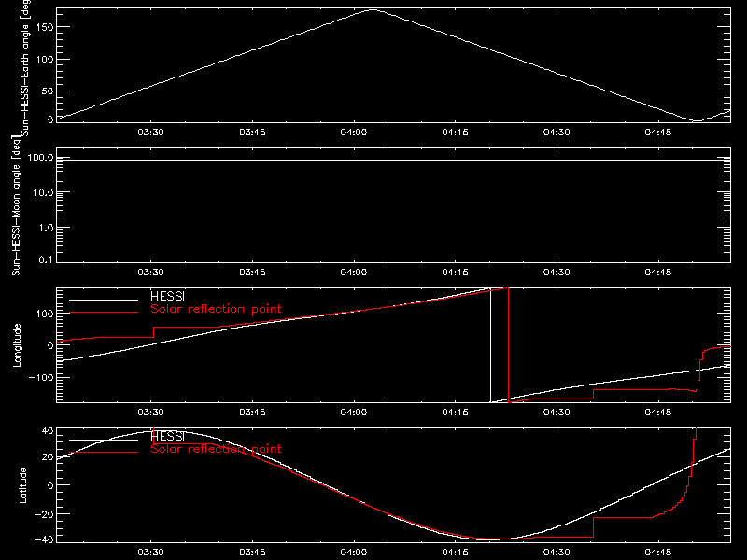Click the Sun-HESSI-Earth angle axis label
Image resolution: width=747 pixels, height=560 pixels.
coord(26,68)
